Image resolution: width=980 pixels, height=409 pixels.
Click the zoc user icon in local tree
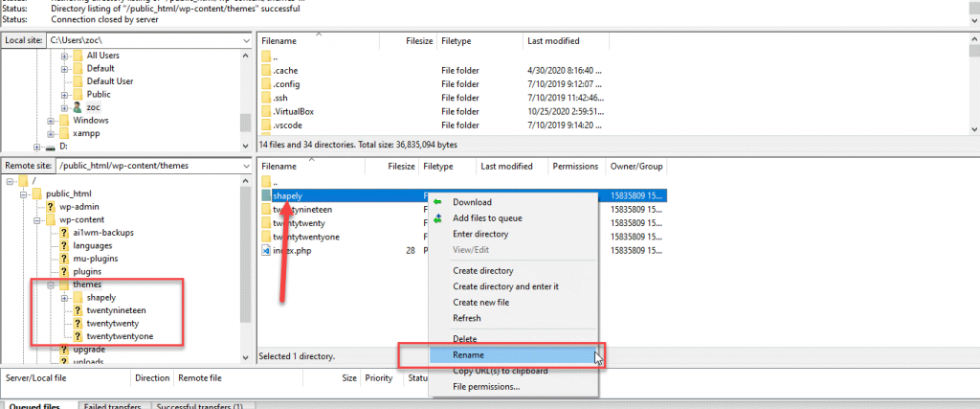pos(78,107)
